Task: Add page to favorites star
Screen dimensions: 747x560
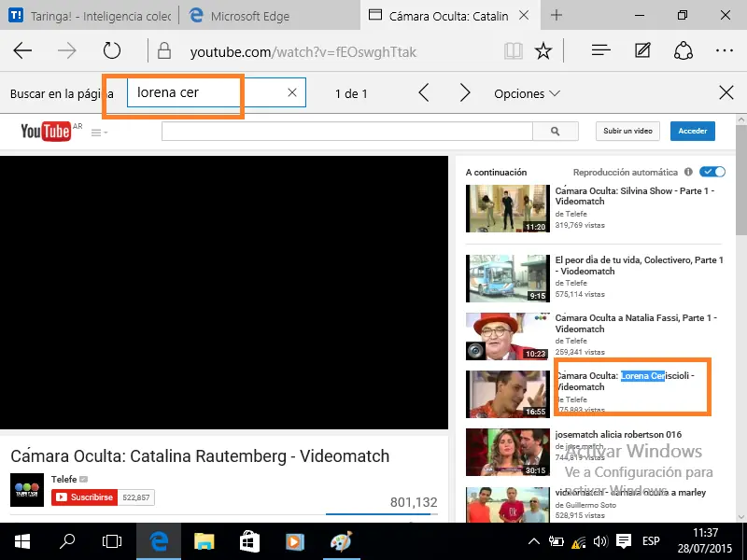Action: (543, 50)
